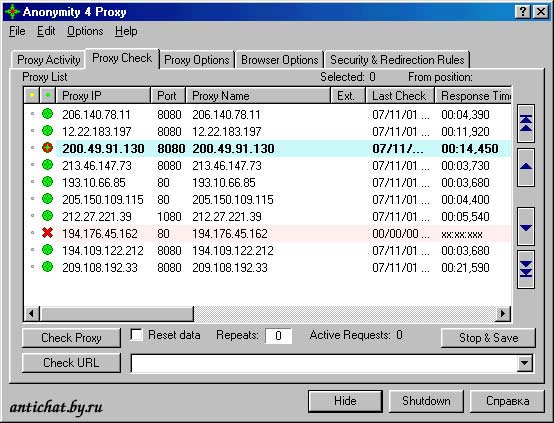This screenshot has width=554, height=423.
Task: Open Security & Redirection Rules tab
Action: click(x=397, y=60)
